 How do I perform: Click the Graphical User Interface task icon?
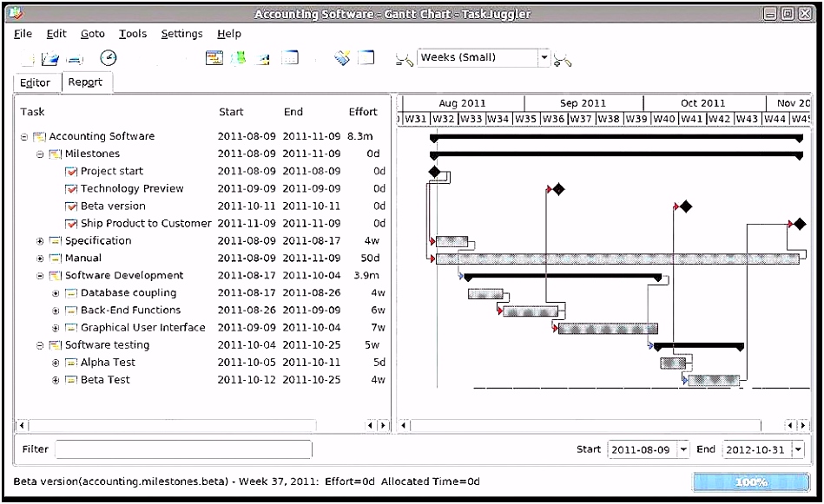71,328
